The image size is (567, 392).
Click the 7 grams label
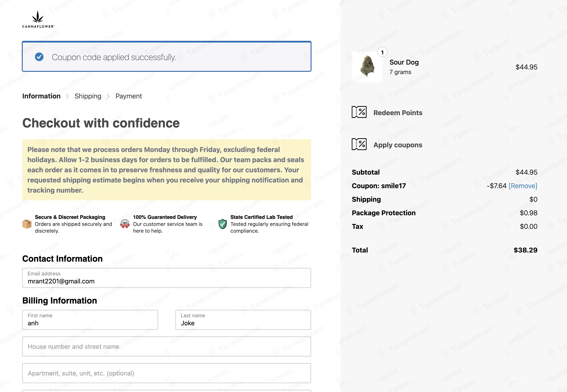tap(400, 72)
